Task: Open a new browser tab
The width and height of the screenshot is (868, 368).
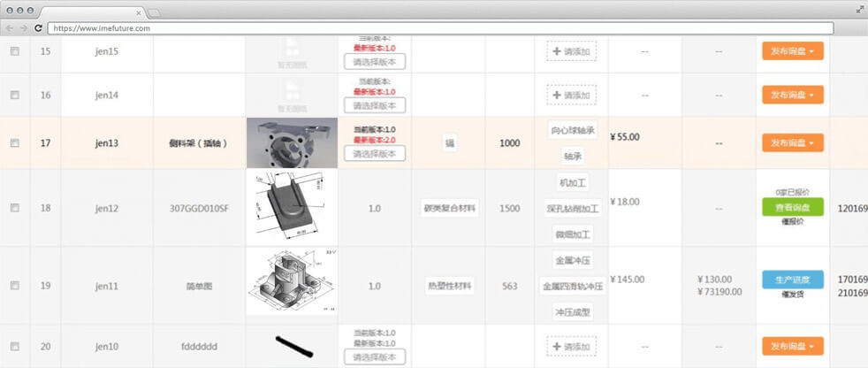Action: pos(154,12)
